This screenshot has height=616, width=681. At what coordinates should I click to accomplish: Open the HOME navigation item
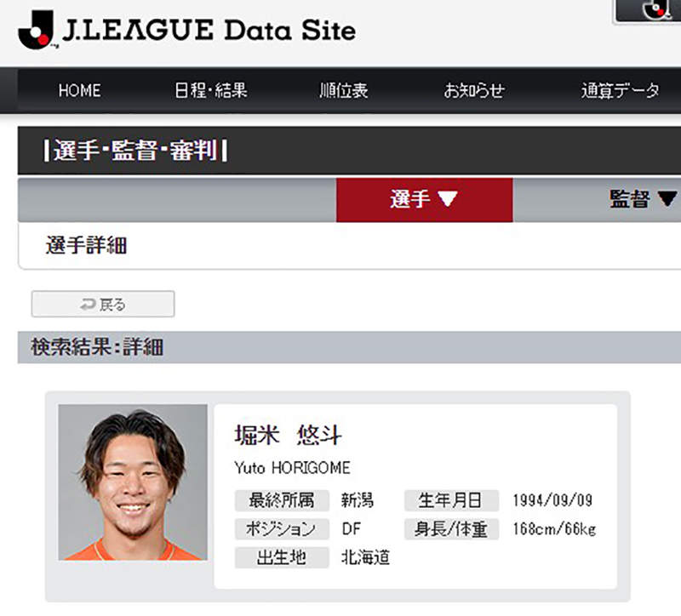79,91
